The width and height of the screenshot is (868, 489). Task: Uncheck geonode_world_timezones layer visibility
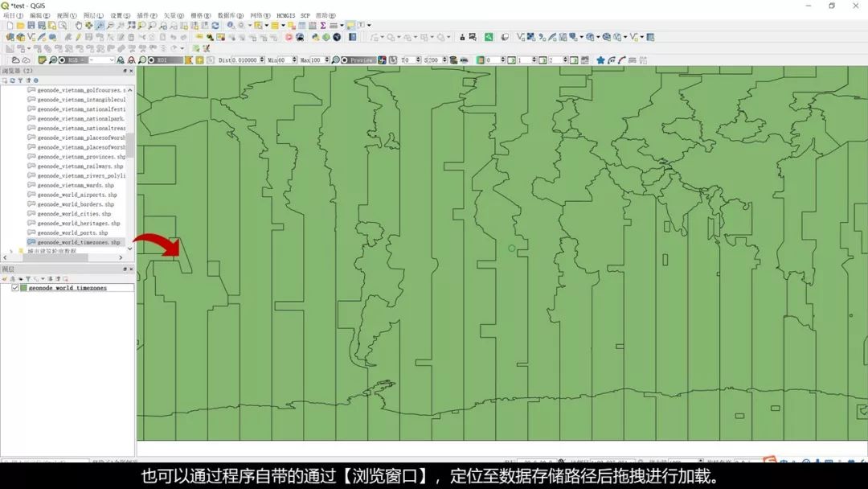[x=15, y=288]
